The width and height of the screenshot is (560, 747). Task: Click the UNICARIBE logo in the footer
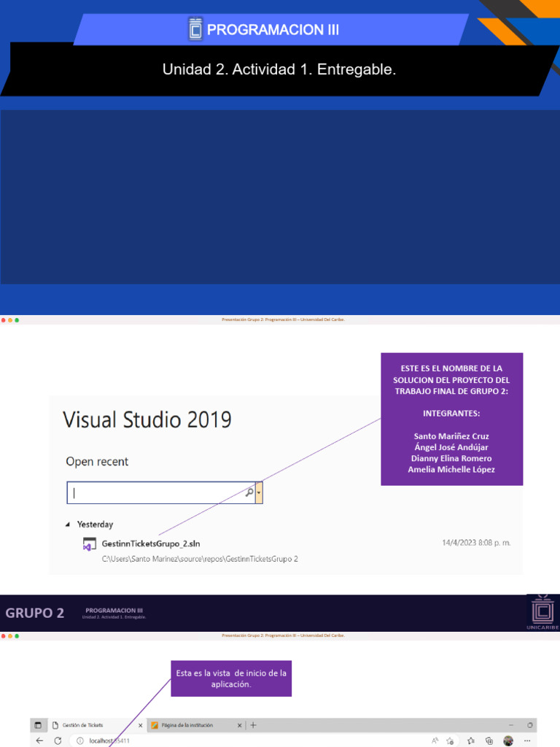click(x=542, y=613)
